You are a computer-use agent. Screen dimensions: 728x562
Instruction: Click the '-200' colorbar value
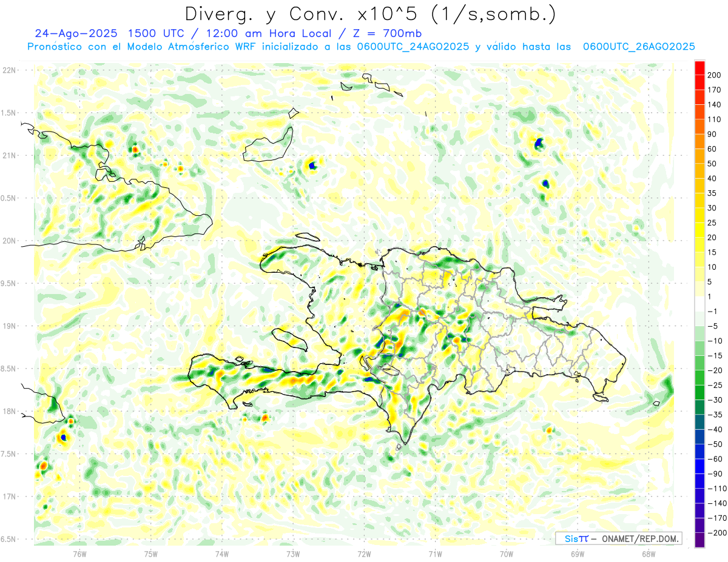click(716, 532)
